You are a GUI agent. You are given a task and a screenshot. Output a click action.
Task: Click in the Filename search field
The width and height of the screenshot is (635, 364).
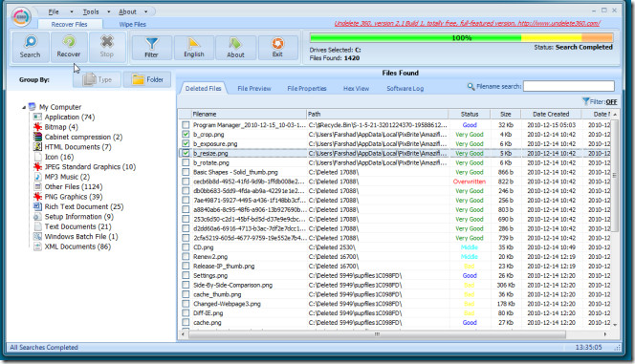569,86
